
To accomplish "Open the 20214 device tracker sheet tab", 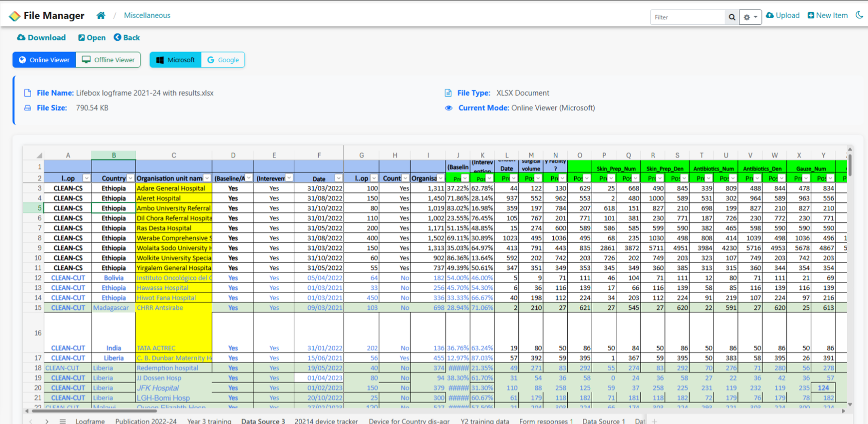I will 326,421.
